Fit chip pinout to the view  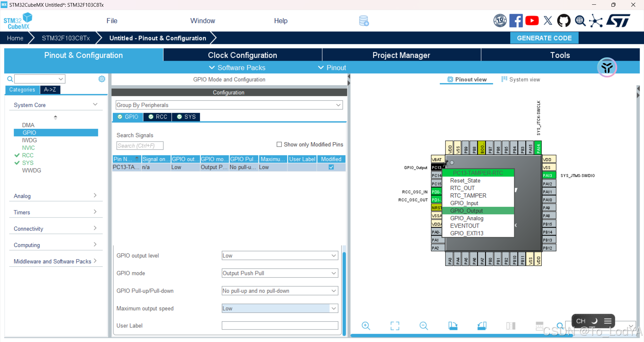pos(395,326)
